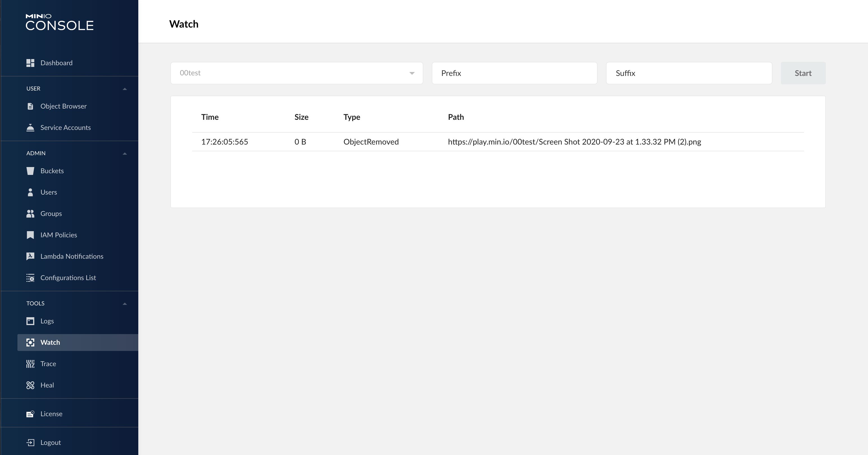Click the IAM Policies bookmark icon
This screenshot has height=455, width=868.
[x=30, y=235]
